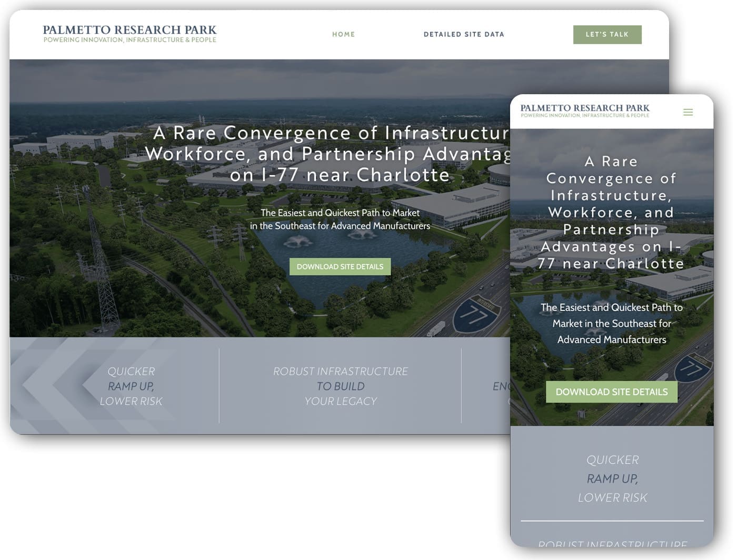
Task: Go to the HOME nav item
Action: tap(343, 34)
